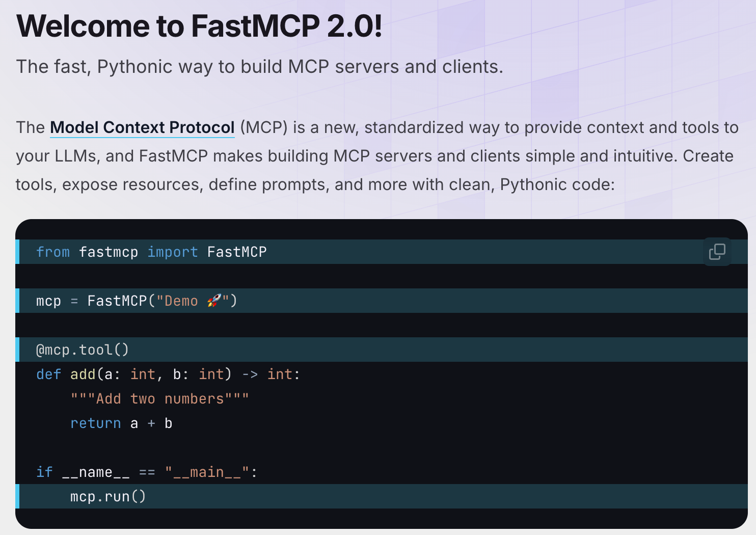Click the docstring 'Add two numbers'
The height and width of the screenshot is (535, 756).
coord(160,398)
